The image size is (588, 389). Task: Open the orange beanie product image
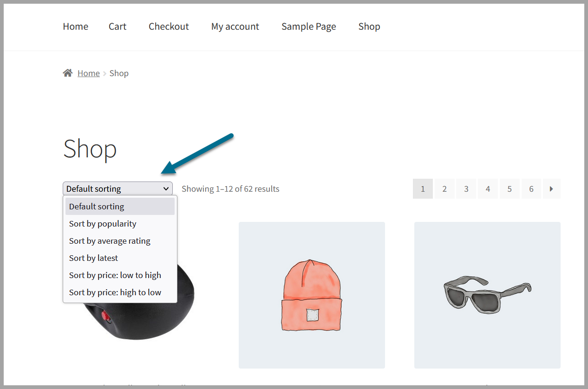tap(311, 295)
